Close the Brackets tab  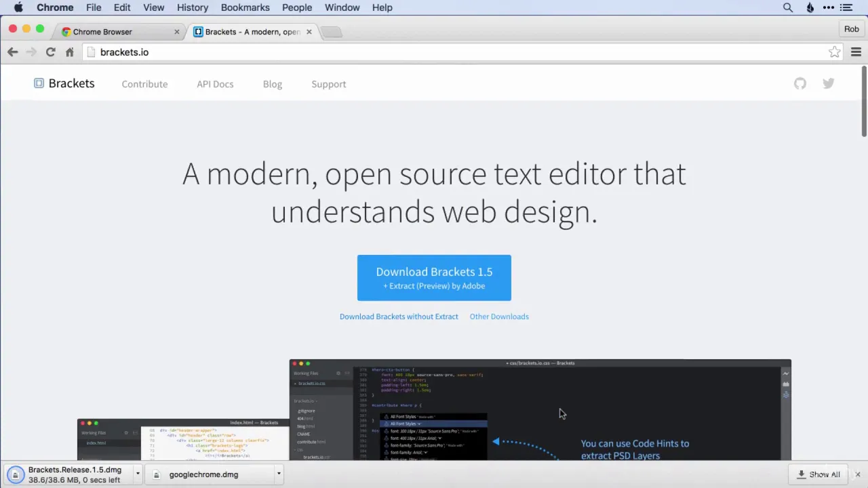tap(309, 32)
